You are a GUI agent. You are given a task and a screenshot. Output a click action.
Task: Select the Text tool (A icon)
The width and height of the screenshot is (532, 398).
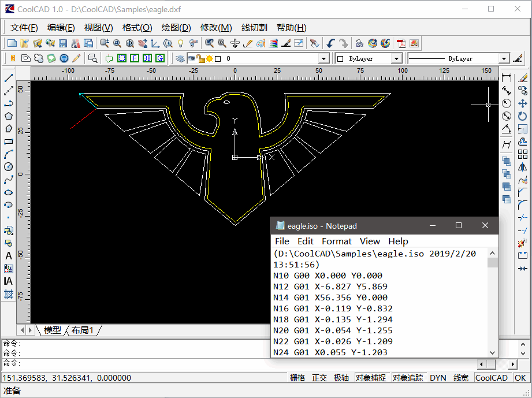click(x=9, y=256)
